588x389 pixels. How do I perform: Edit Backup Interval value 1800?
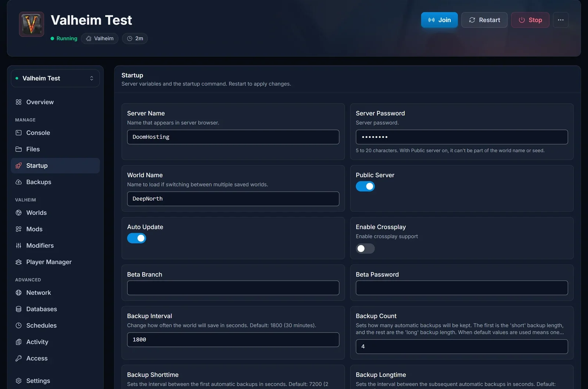(233, 340)
